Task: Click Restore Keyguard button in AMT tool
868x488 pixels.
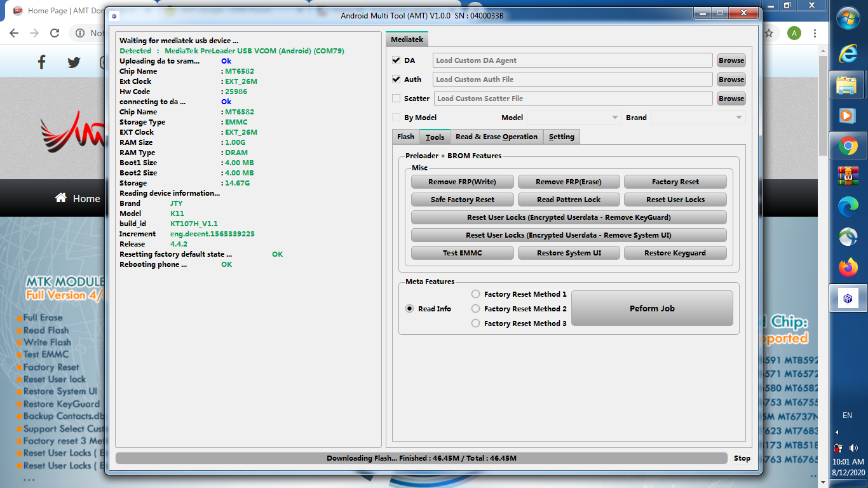Action: [x=675, y=253]
